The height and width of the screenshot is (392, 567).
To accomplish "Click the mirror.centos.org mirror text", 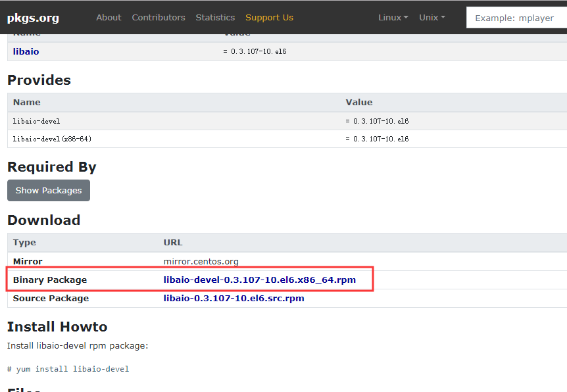I will [201, 261].
